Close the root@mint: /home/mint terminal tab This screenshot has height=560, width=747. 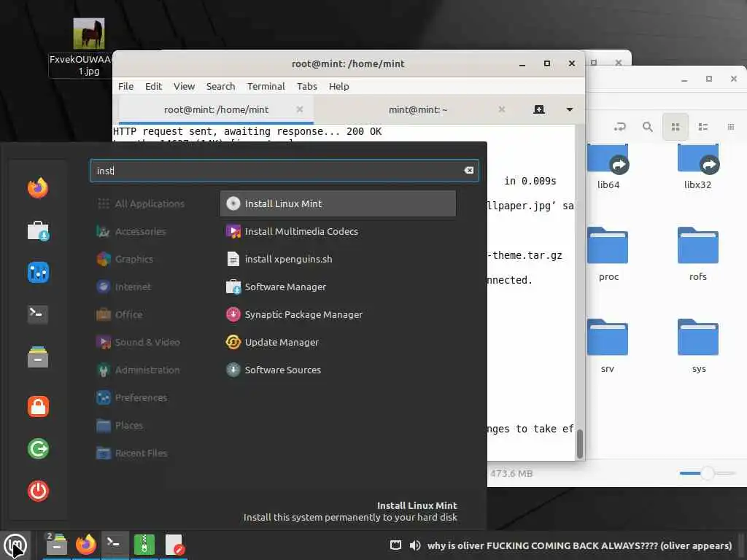point(300,109)
